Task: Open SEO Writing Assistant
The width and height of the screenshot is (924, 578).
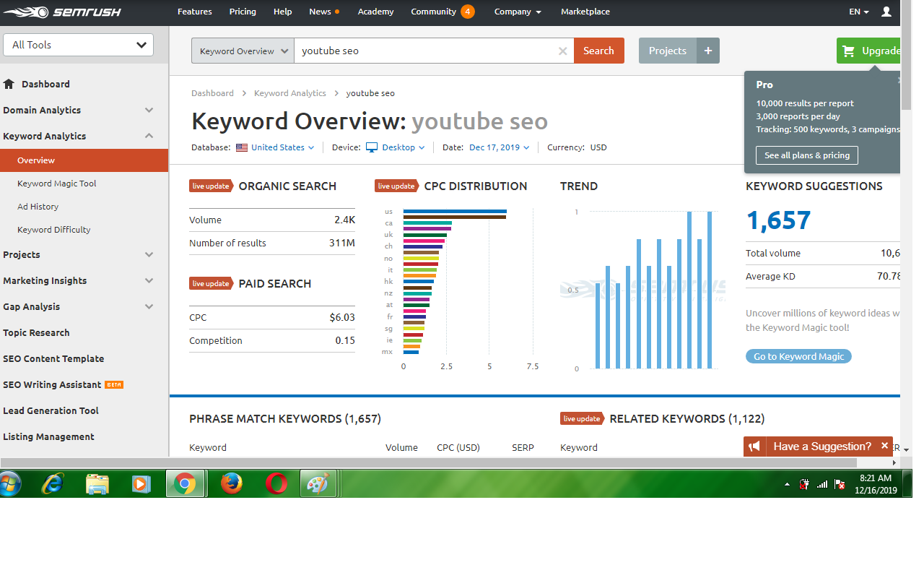Action: pos(52,384)
